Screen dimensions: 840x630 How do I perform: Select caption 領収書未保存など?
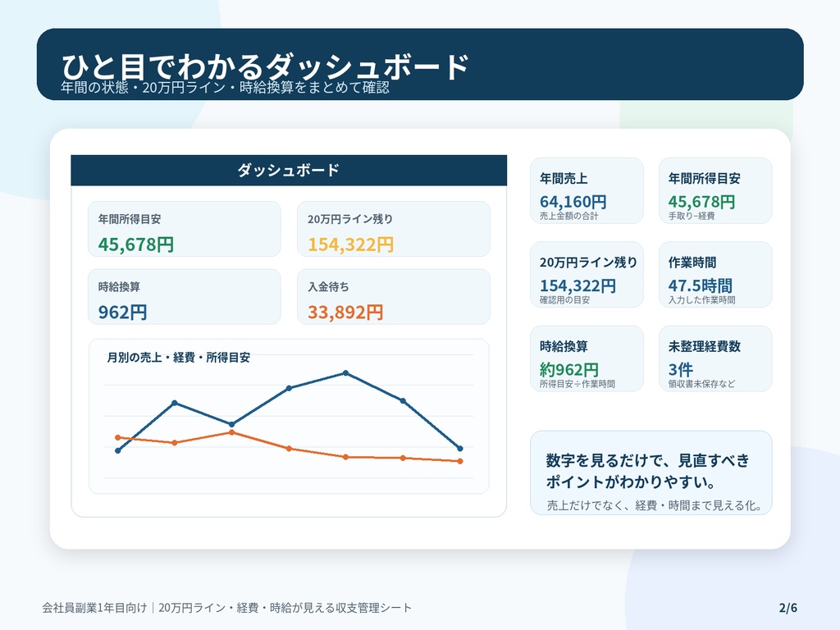point(702,384)
